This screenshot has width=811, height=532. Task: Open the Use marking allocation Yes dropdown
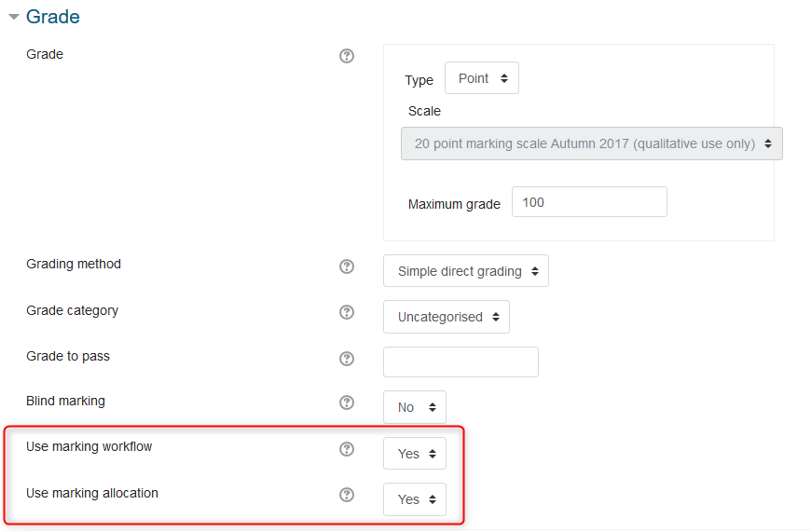(x=415, y=499)
